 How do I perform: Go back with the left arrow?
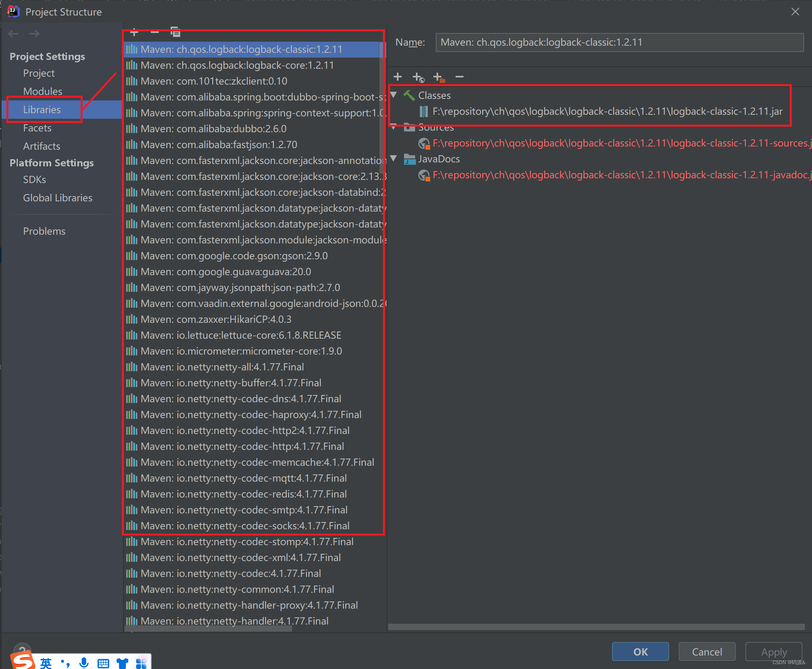[x=13, y=34]
